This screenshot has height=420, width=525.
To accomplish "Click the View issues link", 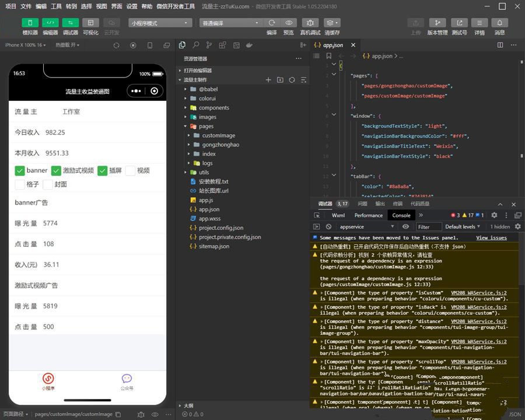I will tap(491, 238).
